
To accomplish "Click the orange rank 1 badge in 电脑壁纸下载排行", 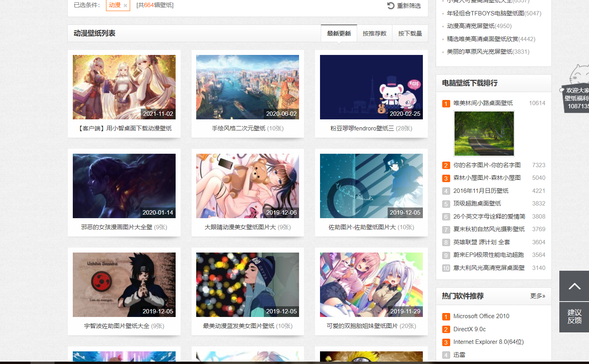I will tap(446, 104).
